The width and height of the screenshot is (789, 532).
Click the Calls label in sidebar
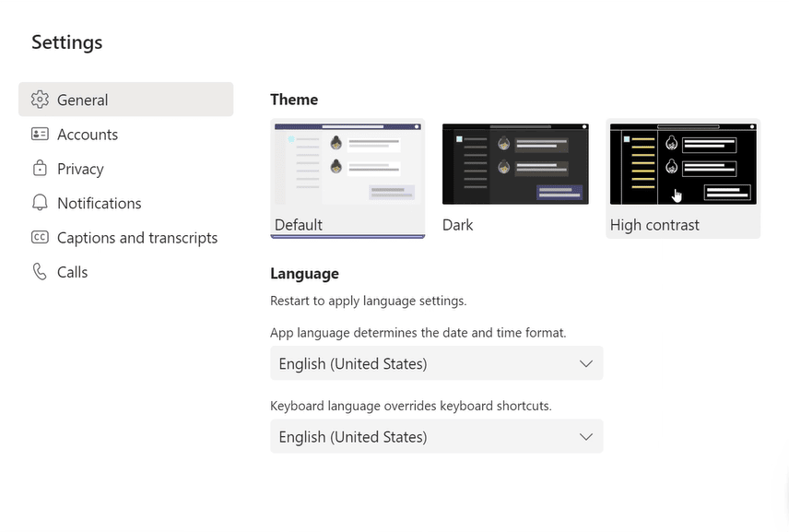73,272
